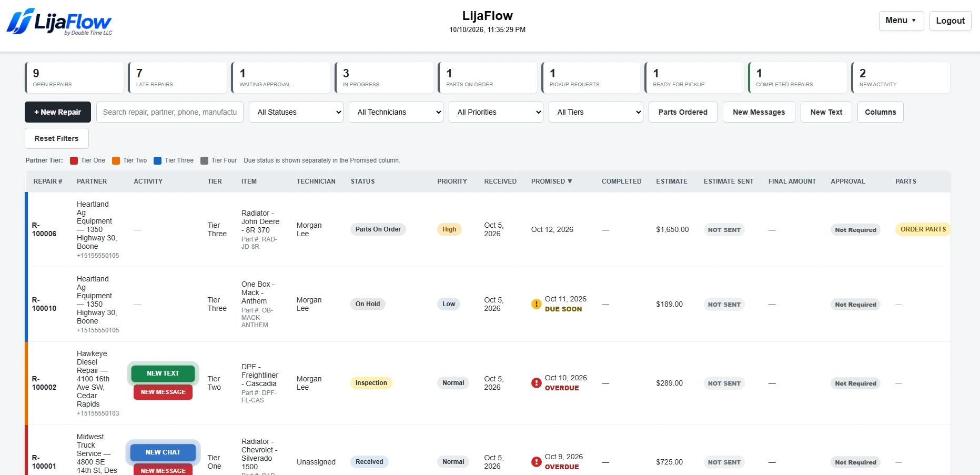The width and height of the screenshot is (980, 475).
Task: Click the High priority badge for R-100006
Action: click(449, 229)
